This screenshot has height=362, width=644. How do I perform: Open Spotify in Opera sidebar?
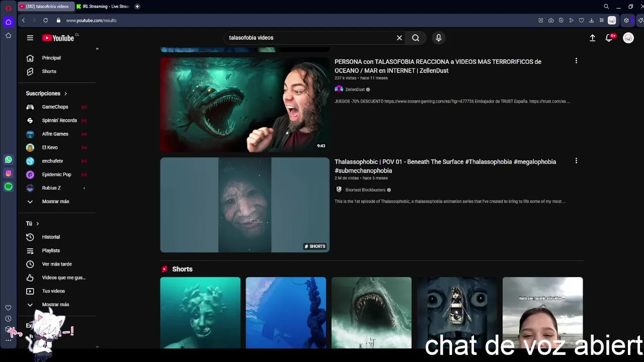pos(9,187)
